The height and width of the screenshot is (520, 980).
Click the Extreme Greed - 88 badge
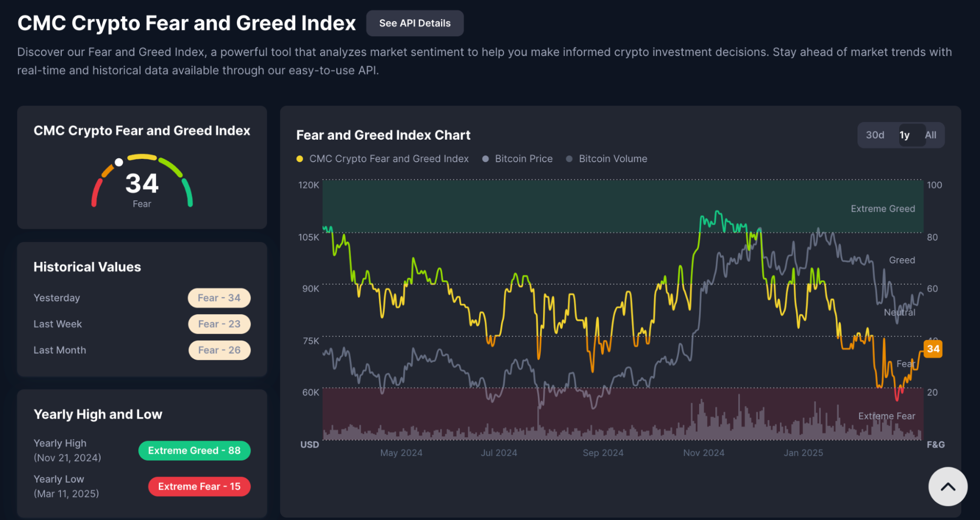point(194,450)
